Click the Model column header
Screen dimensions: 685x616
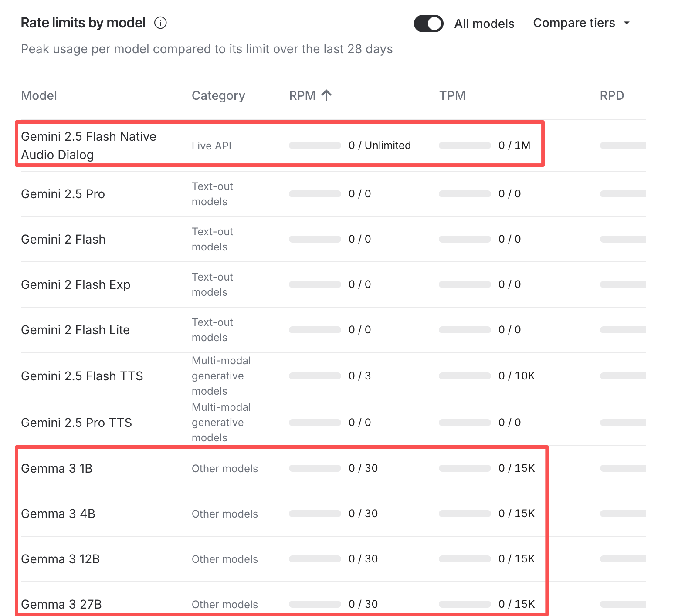tap(39, 95)
